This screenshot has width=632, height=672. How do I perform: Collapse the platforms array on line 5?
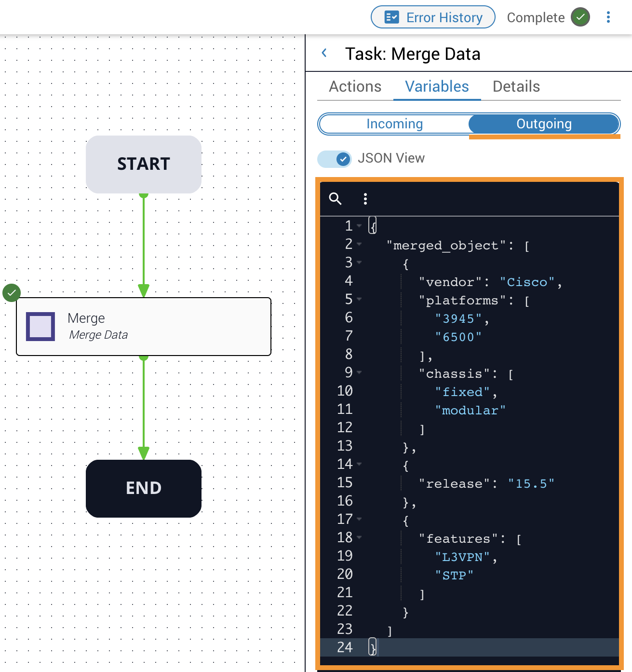[x=359, y=300]
